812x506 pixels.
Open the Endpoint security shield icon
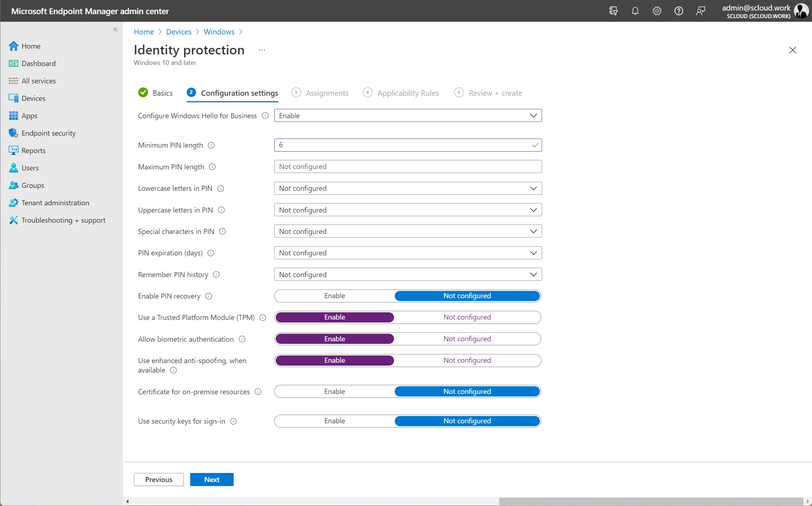[13, 133]
